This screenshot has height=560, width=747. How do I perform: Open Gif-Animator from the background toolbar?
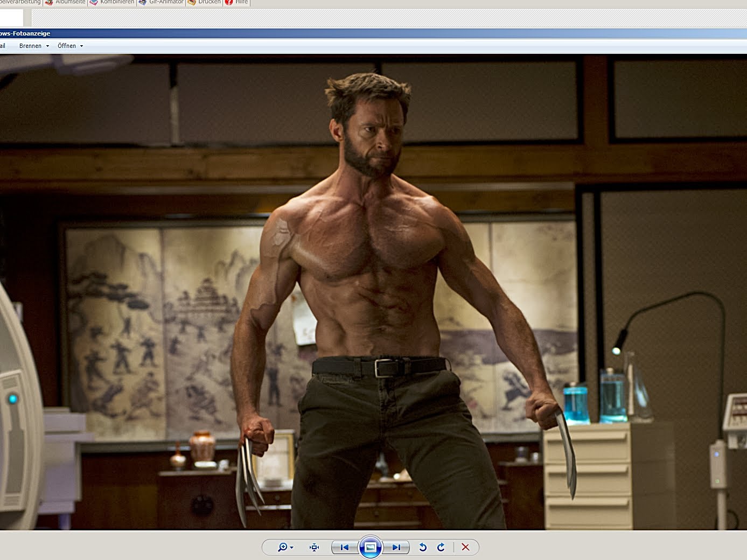pyautogui.click(x=161, y=2)
